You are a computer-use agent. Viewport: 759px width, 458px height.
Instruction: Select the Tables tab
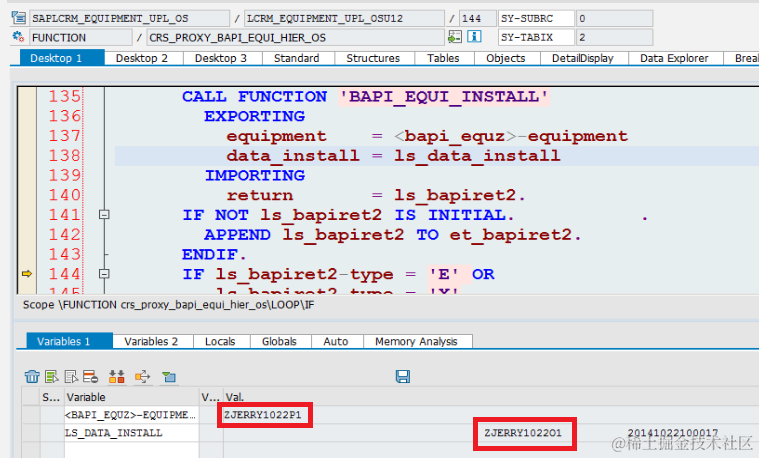[x=444, y=58]
